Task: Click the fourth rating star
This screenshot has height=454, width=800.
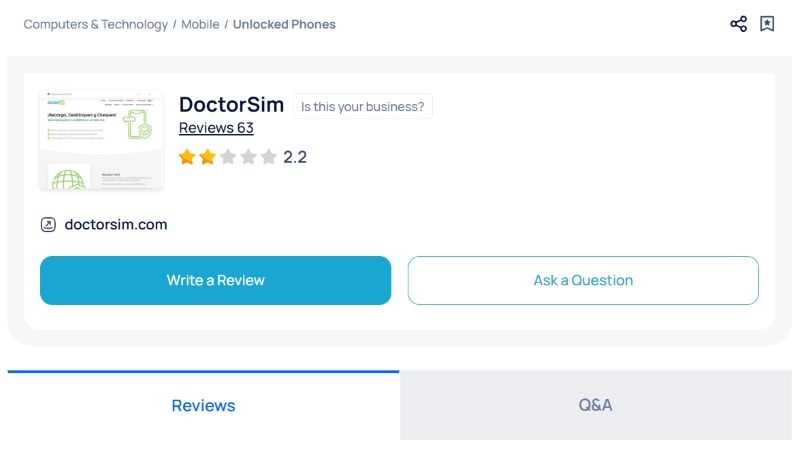Action: tap(248, 157)
